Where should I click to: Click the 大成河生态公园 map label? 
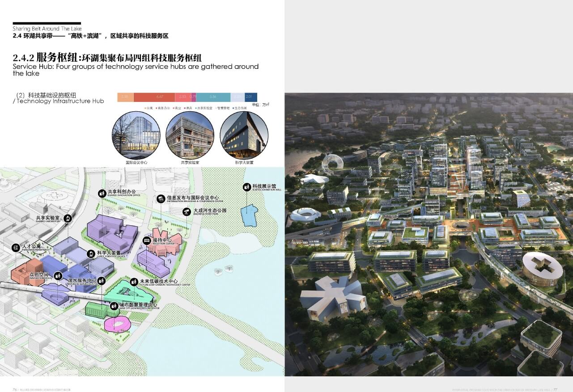click(x=210, y=210)
